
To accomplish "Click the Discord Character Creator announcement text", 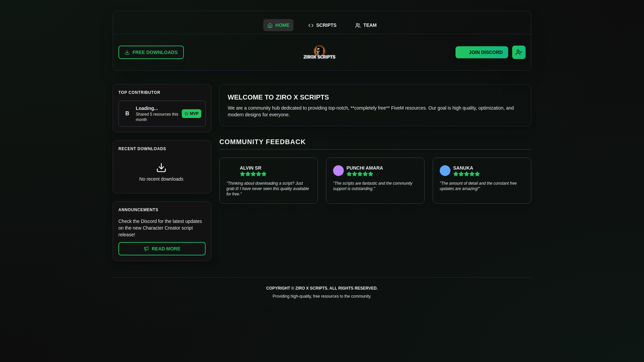I will point(160,228).
